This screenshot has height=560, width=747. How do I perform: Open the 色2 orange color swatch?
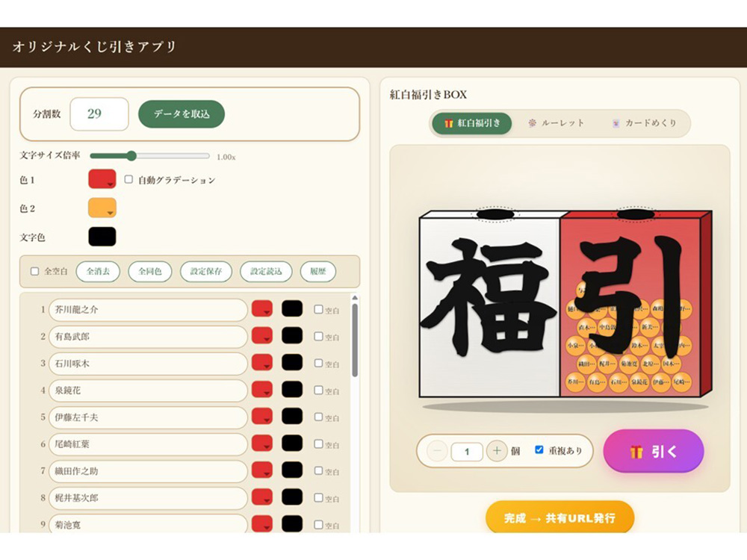click(x=102, y=208)
